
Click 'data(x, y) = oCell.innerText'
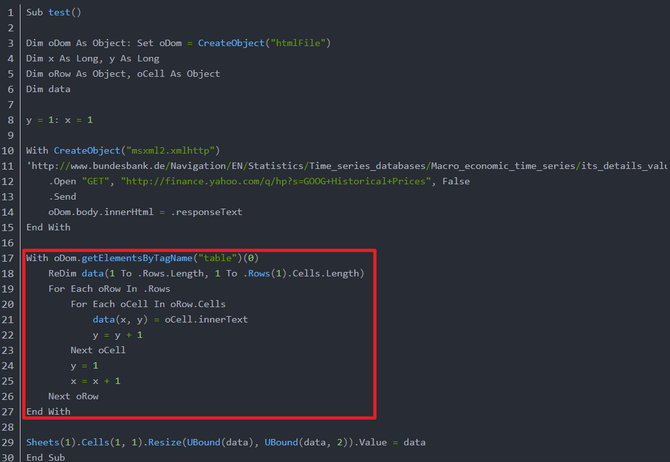pos(170,320)
